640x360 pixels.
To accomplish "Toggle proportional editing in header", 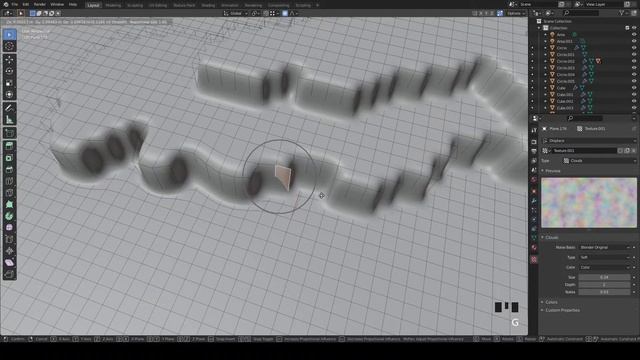I will 285,13.
